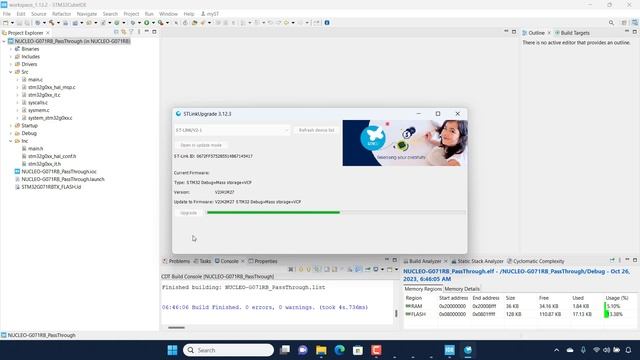Viewport: 640px width, 360px height.
Task: Expand the Startup folder
Action: coord(11,125)
